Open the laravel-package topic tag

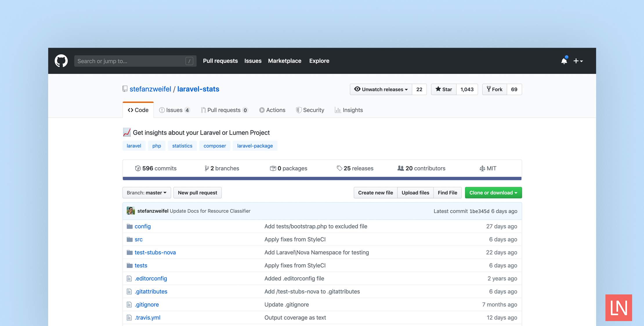click(x=255, y=146)
